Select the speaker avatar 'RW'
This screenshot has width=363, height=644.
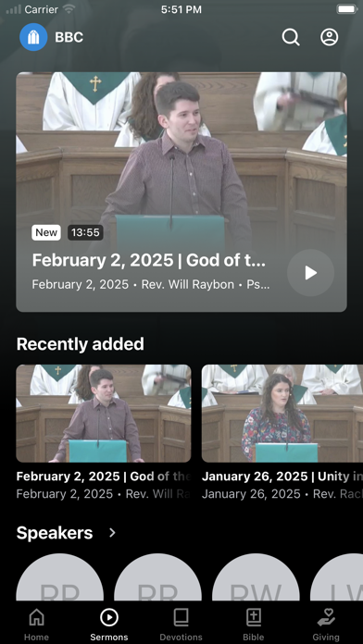click(x=256, y=577)
